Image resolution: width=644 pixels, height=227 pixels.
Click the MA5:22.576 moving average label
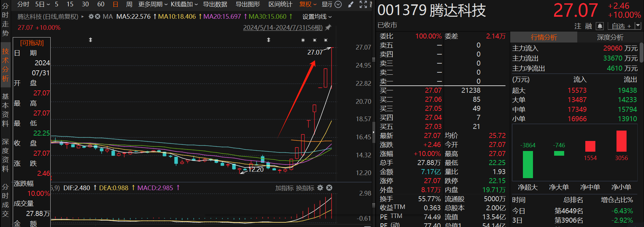(x=133, y=16)
